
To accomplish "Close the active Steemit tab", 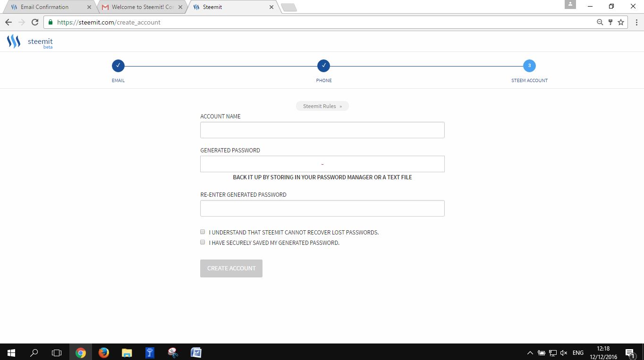I will click(271, 7).
